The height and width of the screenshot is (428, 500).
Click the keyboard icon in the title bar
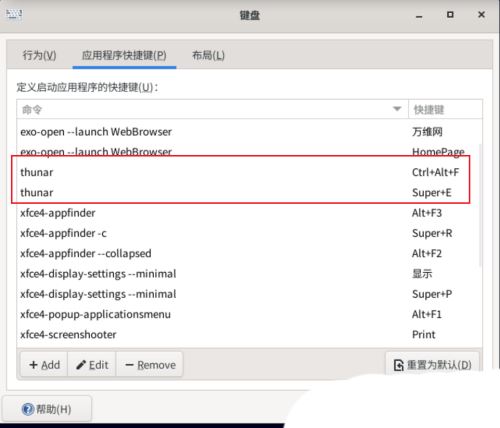click(x=14, y=14)
